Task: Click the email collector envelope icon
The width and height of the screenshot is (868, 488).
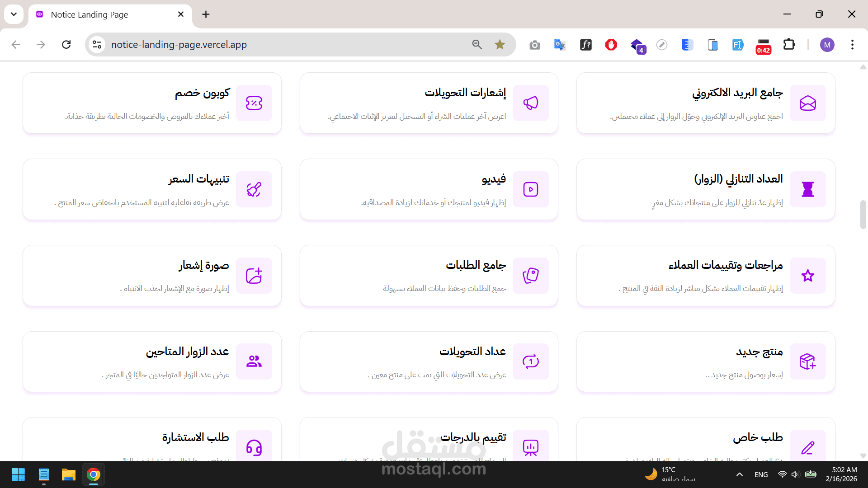Action: click(807, 103)
